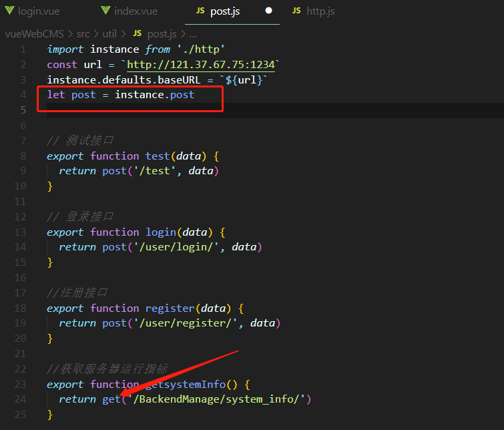504x430 pixels.
Task: Click the '//获取服务器运行指标' comment
Action: (107, 369)
